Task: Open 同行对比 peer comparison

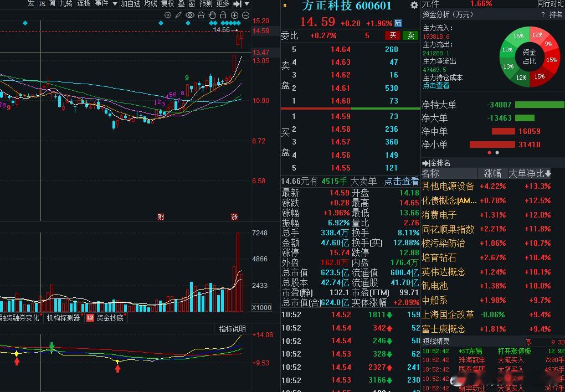Action: point(550,4)
